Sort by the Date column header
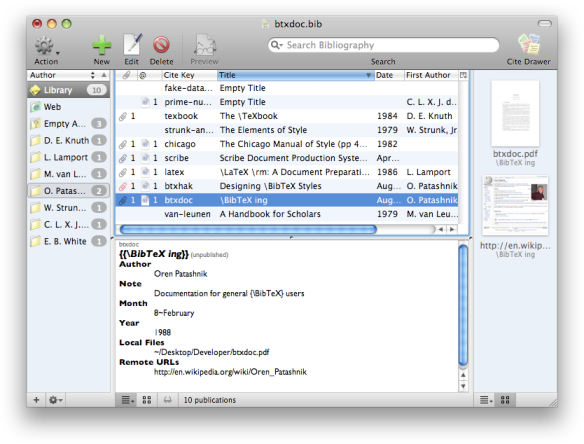584x444 pixels. pyautogui.click(x=389, y=75)
